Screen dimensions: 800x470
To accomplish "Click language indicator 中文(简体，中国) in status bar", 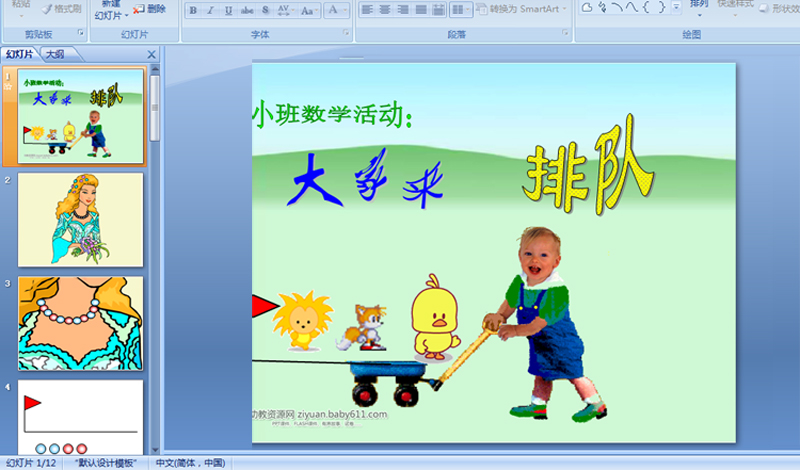I will (x=192, y=463).
